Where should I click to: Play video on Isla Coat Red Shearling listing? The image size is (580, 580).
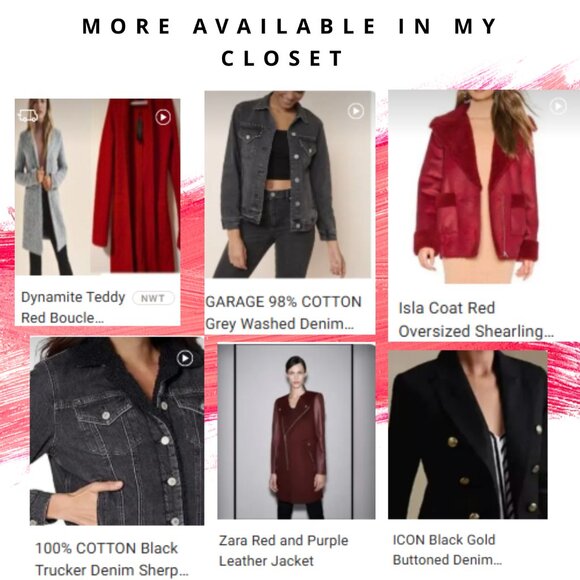pos(559,106)
